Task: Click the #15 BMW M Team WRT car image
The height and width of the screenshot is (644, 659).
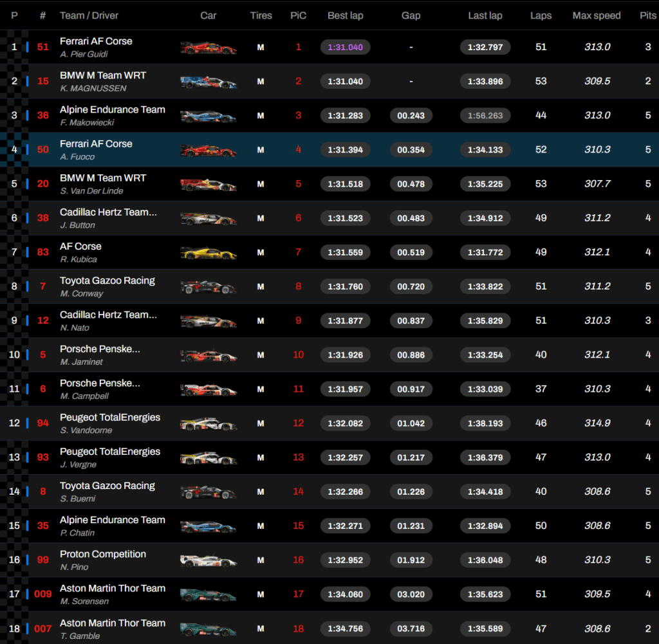Action: [x=209, y=82]
